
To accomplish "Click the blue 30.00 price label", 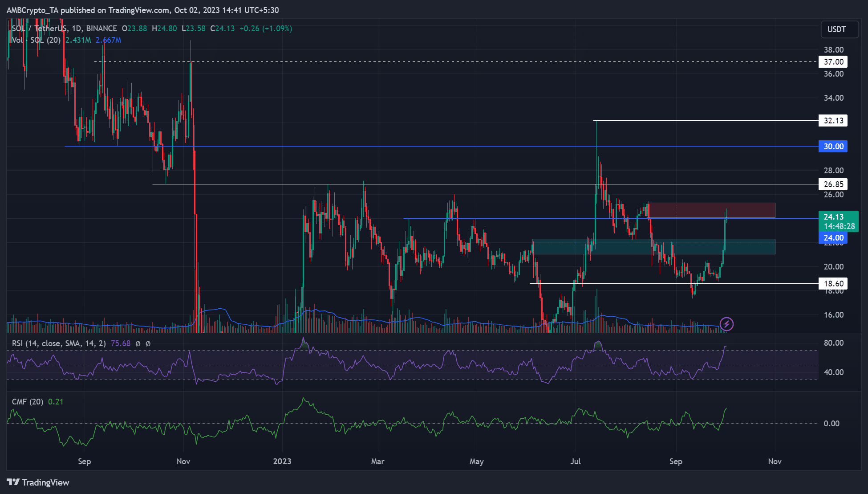I will coord(833,147).
